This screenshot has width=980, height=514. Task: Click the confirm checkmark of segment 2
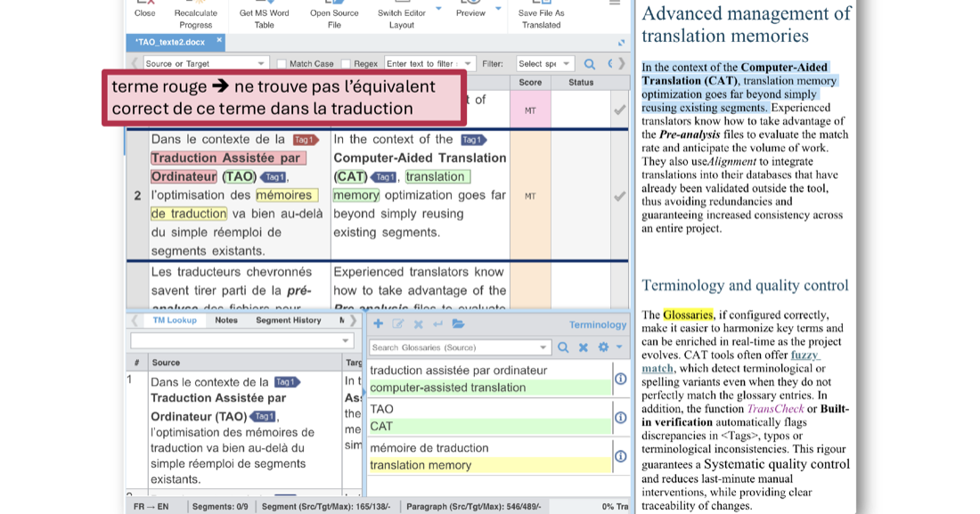[x=619, y=196]
